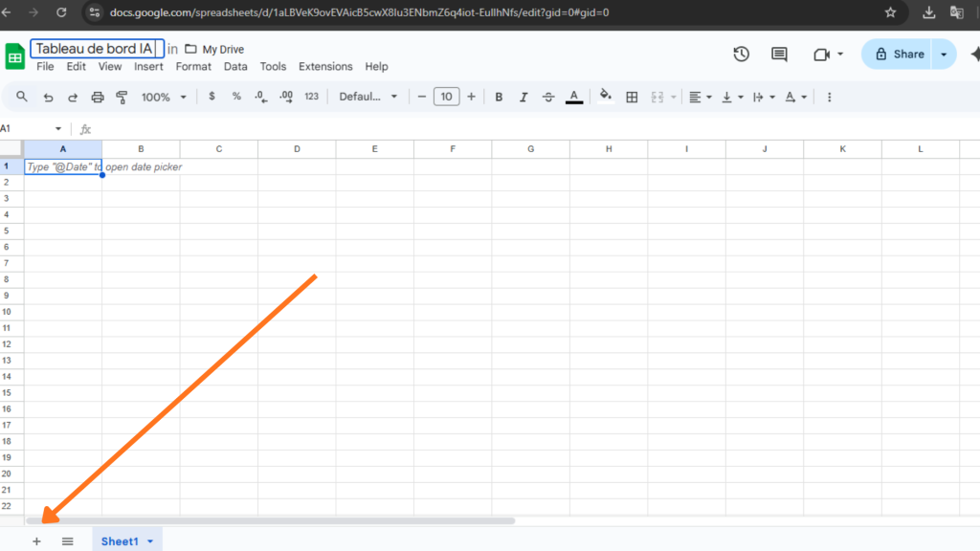Image resolution: width=980 pixels, height=551 pixels.
Task: Open borders options
Action: point(631,96)
